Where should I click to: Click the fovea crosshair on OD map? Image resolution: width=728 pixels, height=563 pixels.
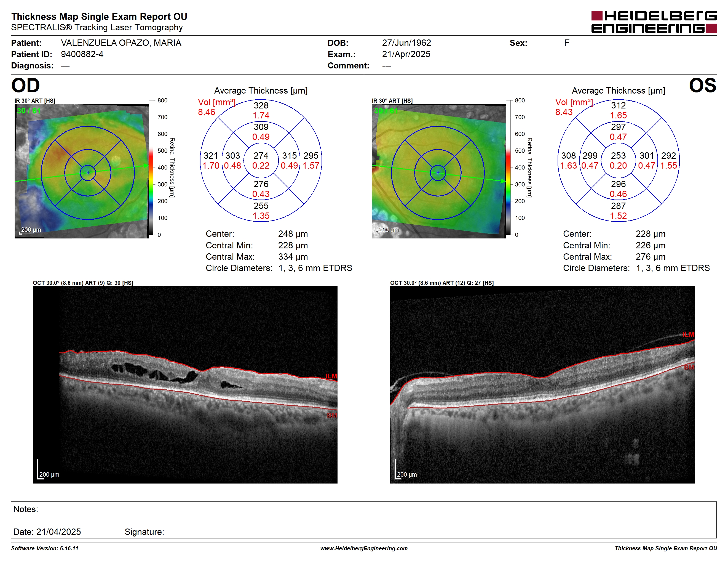point(88,173)
